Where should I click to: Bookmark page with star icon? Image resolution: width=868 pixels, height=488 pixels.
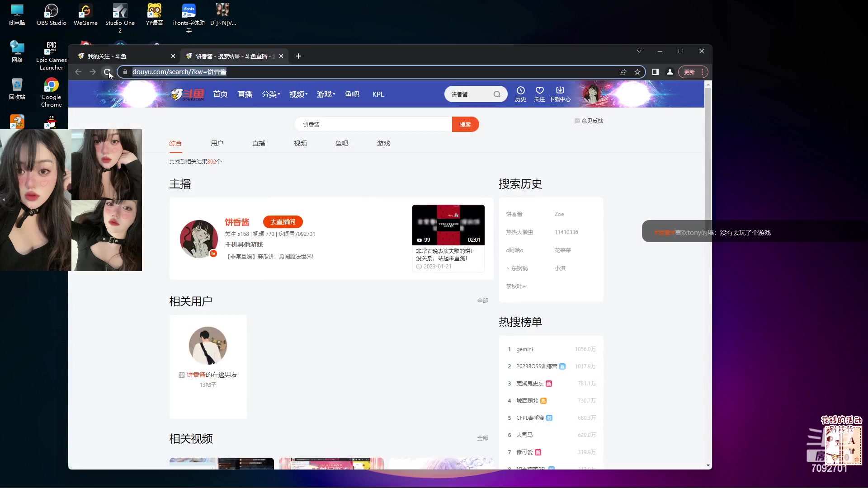[x=637, y=72]
